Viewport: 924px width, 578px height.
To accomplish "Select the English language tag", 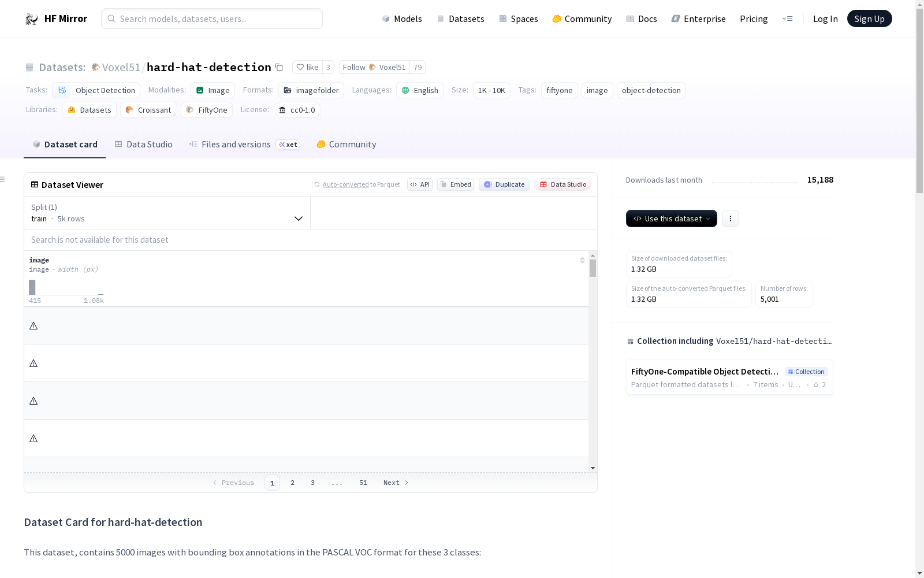I will pyautogui.click(x=420, y=90).
